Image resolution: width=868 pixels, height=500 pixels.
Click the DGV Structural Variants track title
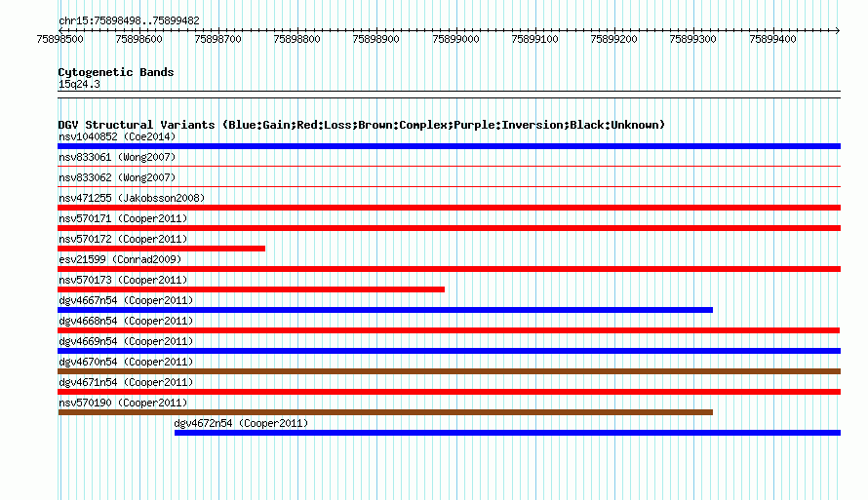pyautogui.click(x=361, y=125)
